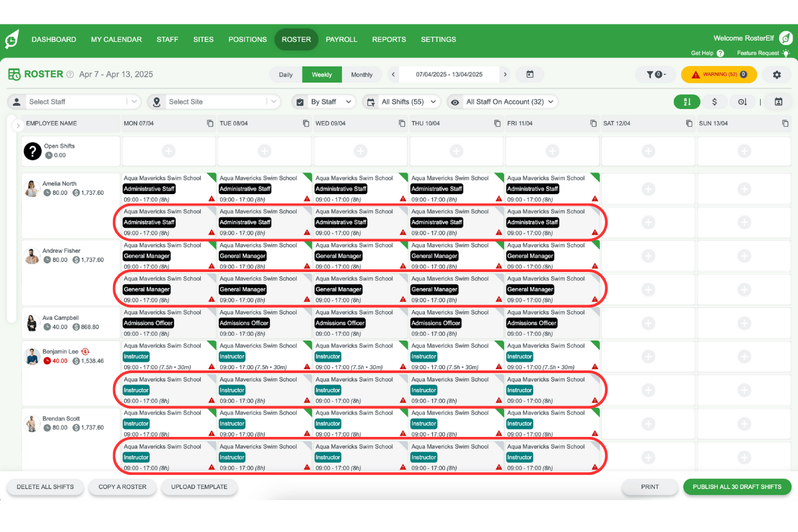Screen dimensions: 798x532
Task: Click Get Help link
Action: point(702,53)
